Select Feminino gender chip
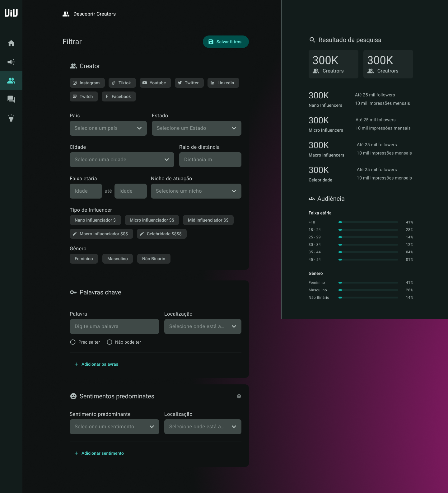The height and width of the screenshot is (493, 448). 84,259
